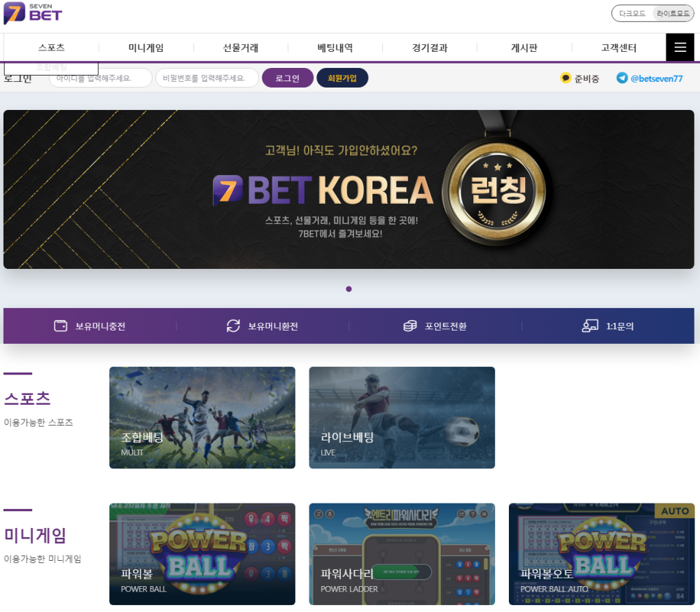Screen dimensions: 700x612
Task: Select the banner carousel dot indicator
Action: pos(349,289)
